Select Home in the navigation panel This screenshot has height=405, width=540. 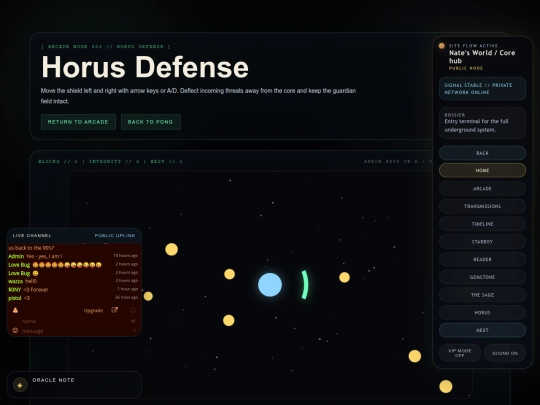click(x=482, y=170)
